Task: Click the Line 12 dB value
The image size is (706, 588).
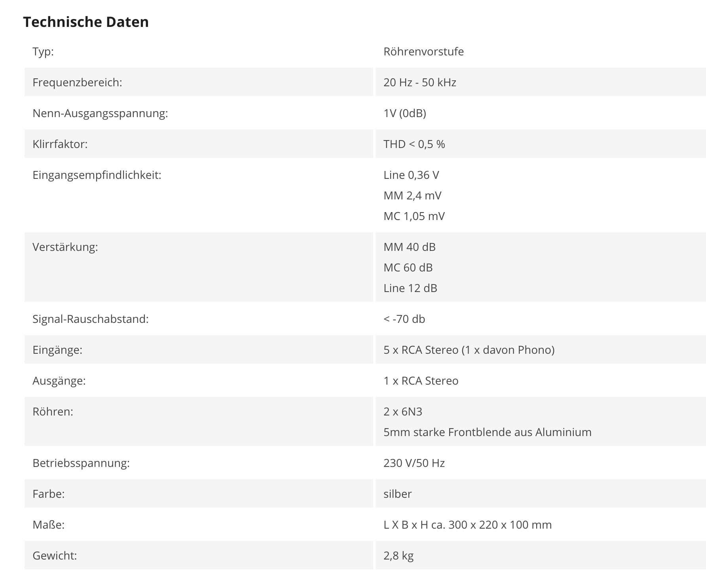Action: point(410,288)
